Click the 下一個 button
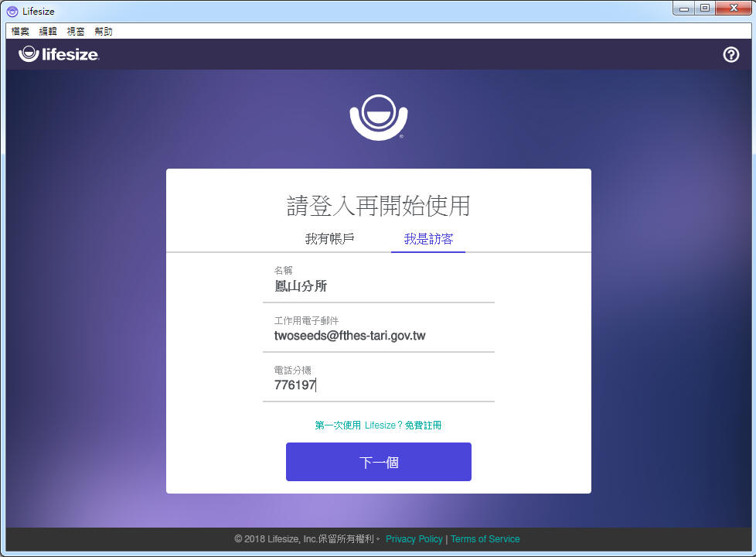756x557 pixels. [x=379, y=462]
